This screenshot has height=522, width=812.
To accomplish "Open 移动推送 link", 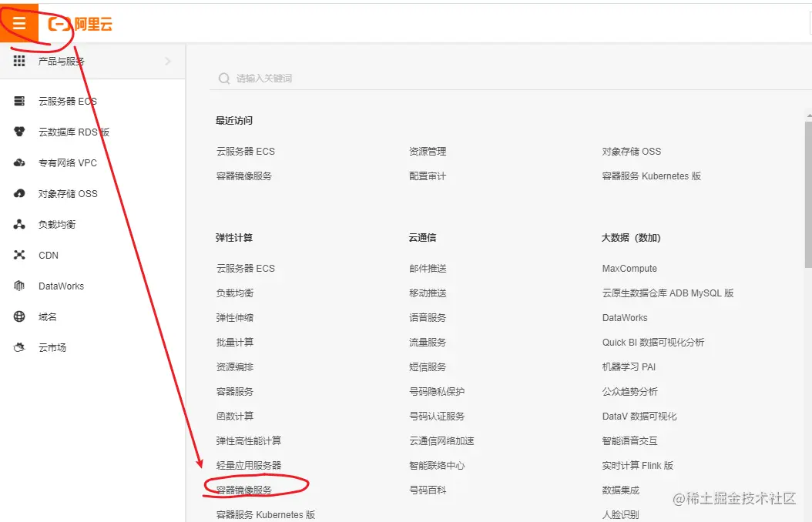I will [428, 293].
